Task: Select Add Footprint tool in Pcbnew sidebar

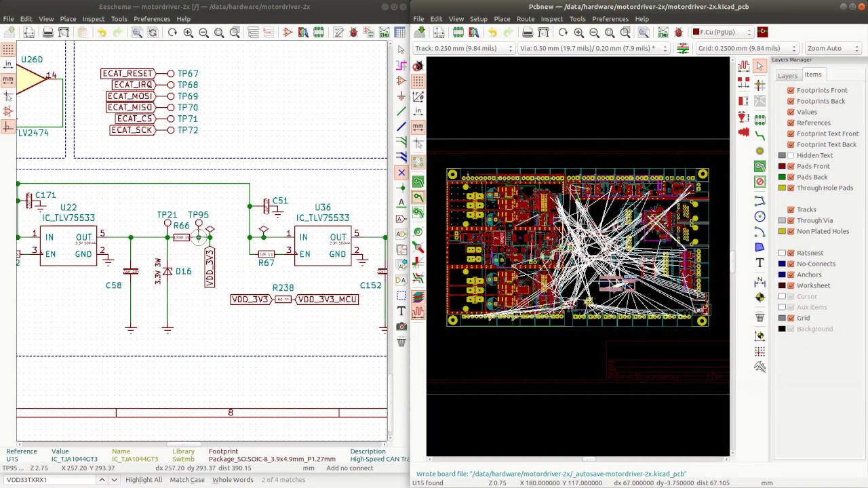Action: [759, 121]
